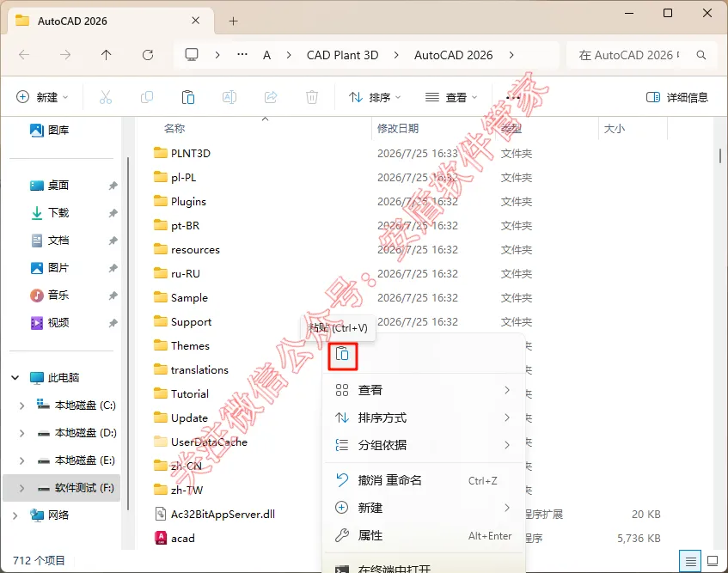Go forward with the right arrow

point(65,55)
